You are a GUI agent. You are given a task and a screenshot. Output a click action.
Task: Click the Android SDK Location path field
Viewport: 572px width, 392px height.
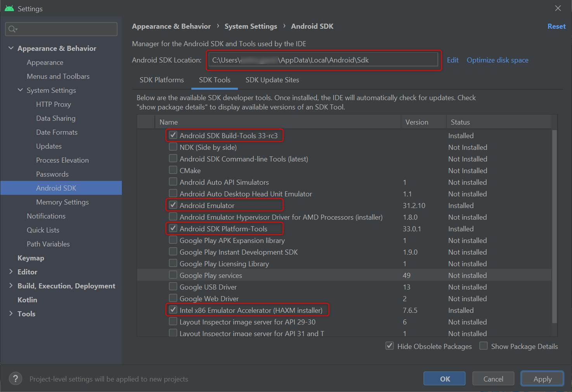(323, 60)
